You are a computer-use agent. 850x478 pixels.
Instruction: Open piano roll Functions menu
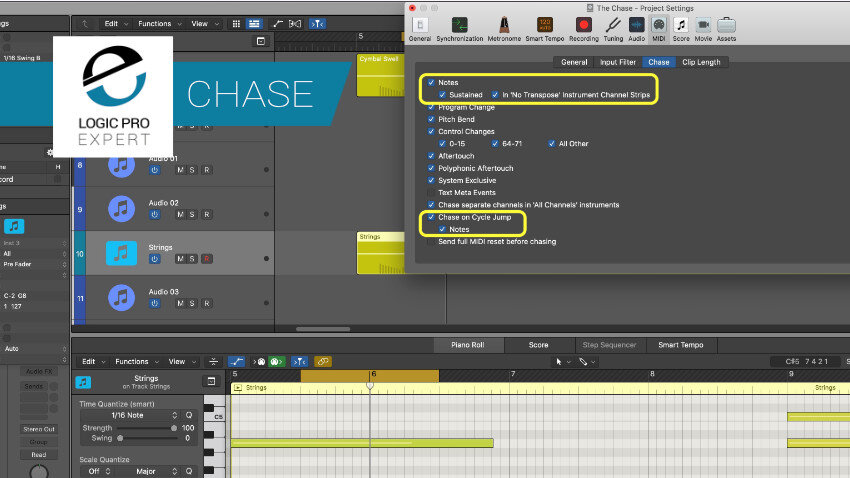(x=136, y=361)
